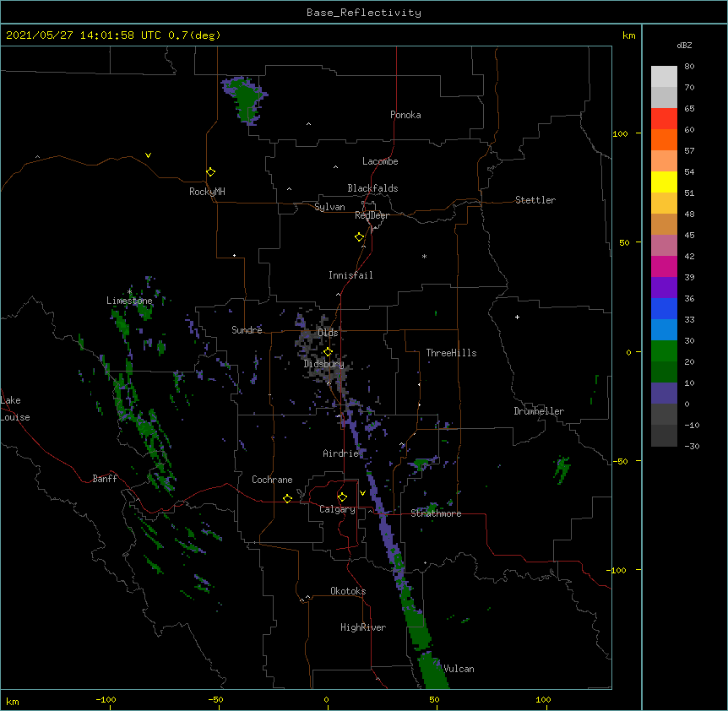
Task: Click the HighRiver label
Action: tap(362, 627)
